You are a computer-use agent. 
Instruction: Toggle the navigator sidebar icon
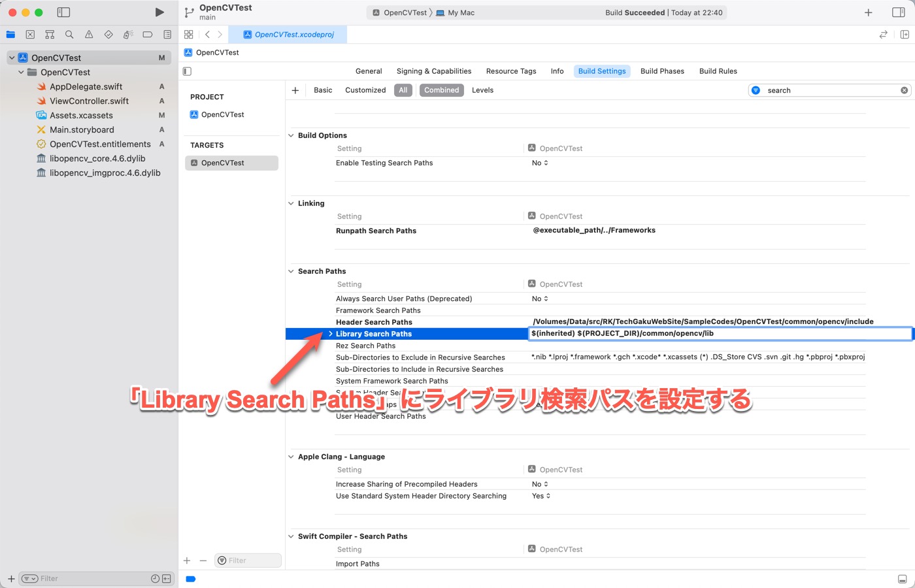click(63, 12)
